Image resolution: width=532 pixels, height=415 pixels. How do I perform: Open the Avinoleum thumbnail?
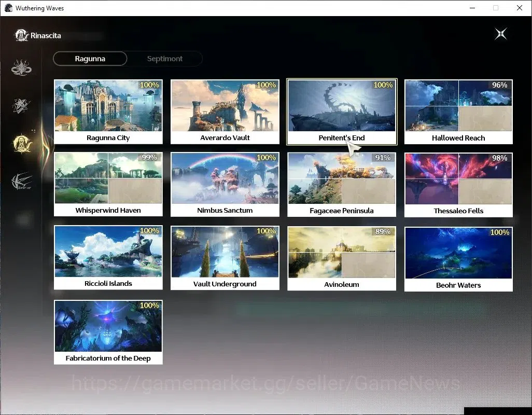[342, 253]
